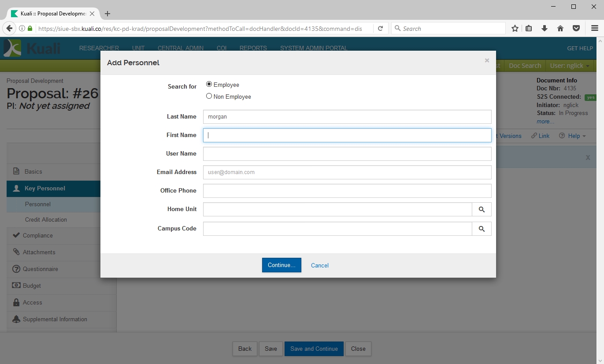Click the User Name input field
The image size is (604, 364).
pyautogui.click(x=347, y=154)
